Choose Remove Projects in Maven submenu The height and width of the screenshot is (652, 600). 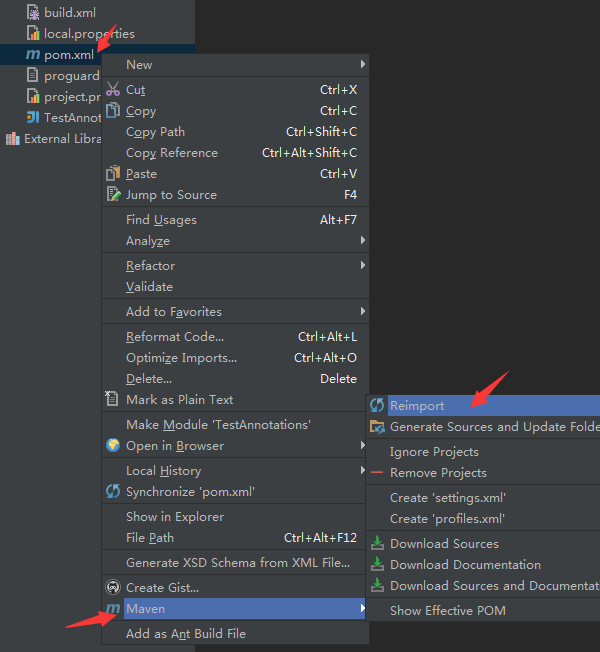[438, 473]
